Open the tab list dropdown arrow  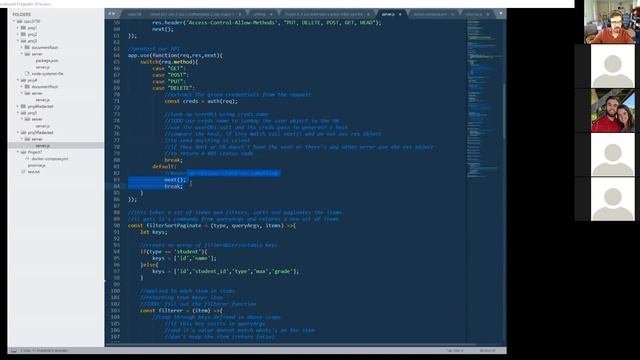pyautogui.click(x=501, y=13)
